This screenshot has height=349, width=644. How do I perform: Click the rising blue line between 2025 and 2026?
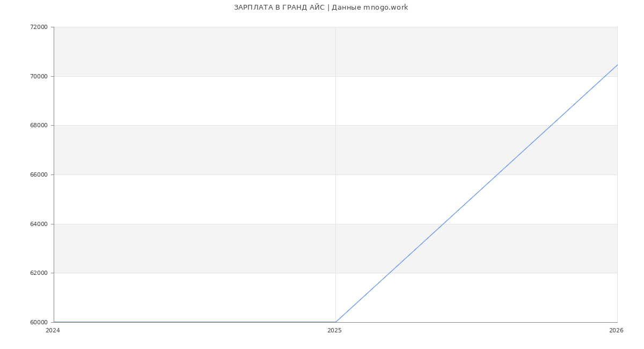point(477,193)
